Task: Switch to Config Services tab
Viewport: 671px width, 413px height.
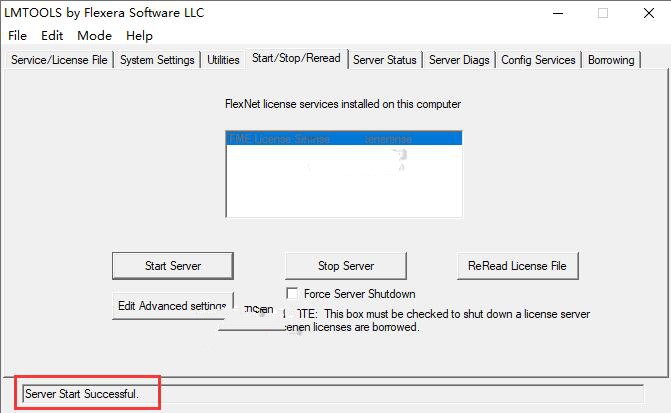Action: 538,60
